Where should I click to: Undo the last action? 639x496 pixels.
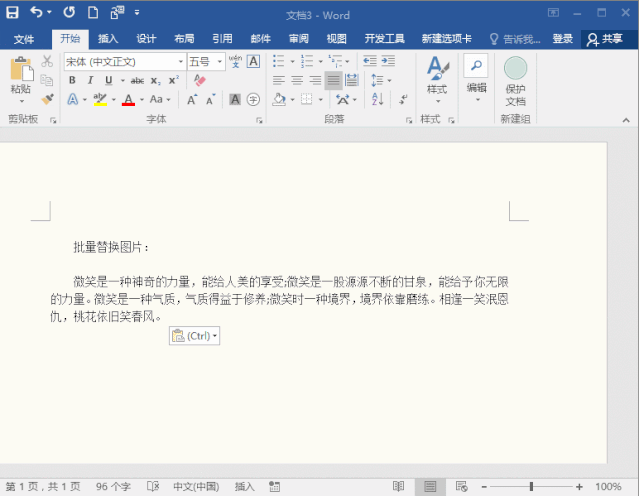click(x=36, y=13)
